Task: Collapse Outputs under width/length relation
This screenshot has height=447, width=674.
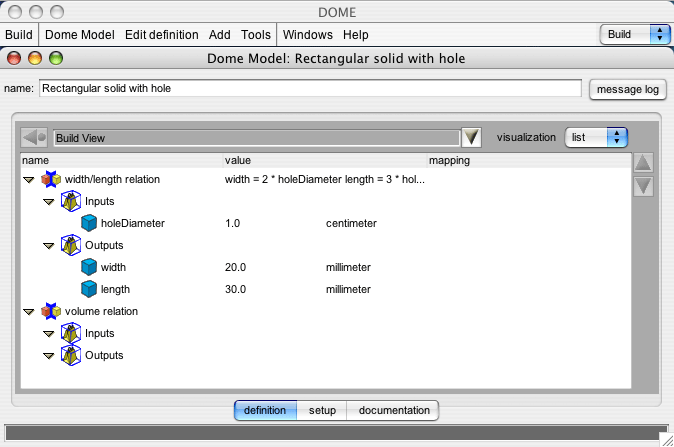Action: 49,246
